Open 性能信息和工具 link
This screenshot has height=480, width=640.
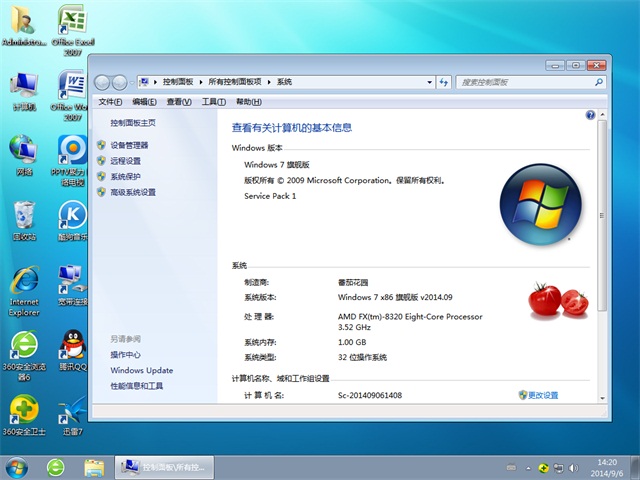click(137, 386)
